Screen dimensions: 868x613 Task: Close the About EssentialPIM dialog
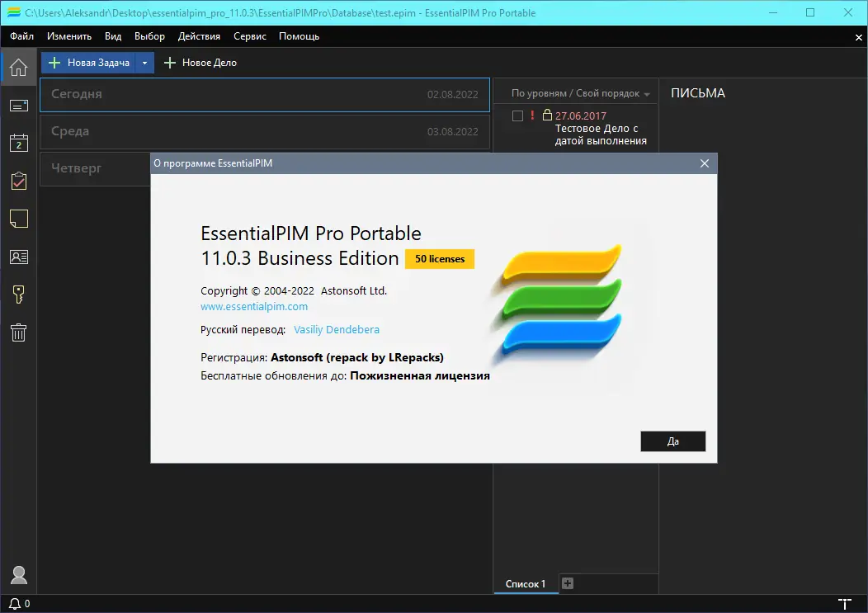[704, 163]
